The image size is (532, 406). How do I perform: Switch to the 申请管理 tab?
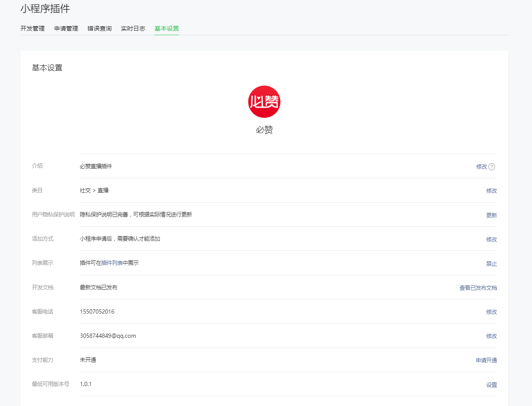pyautogui.click(x=66, y=28)
